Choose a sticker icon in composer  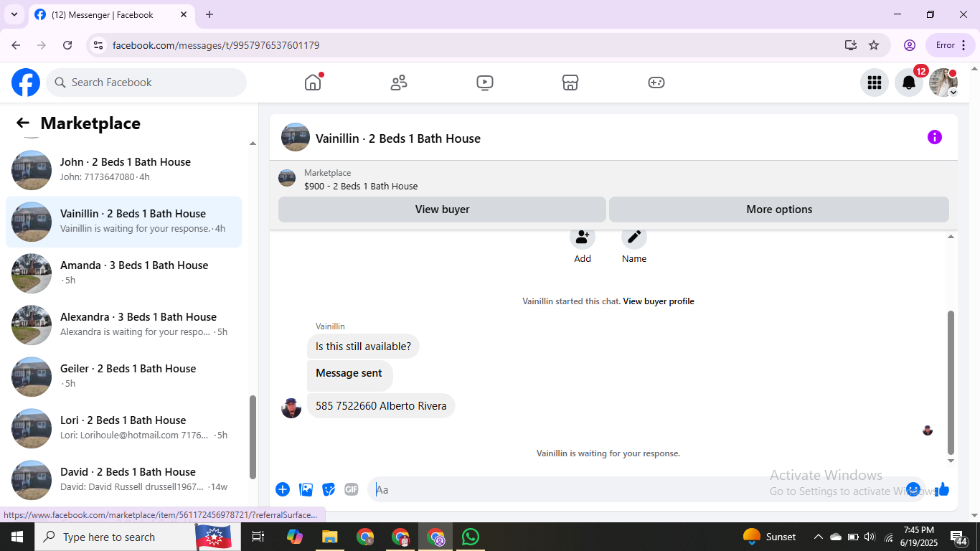point(329,489)
